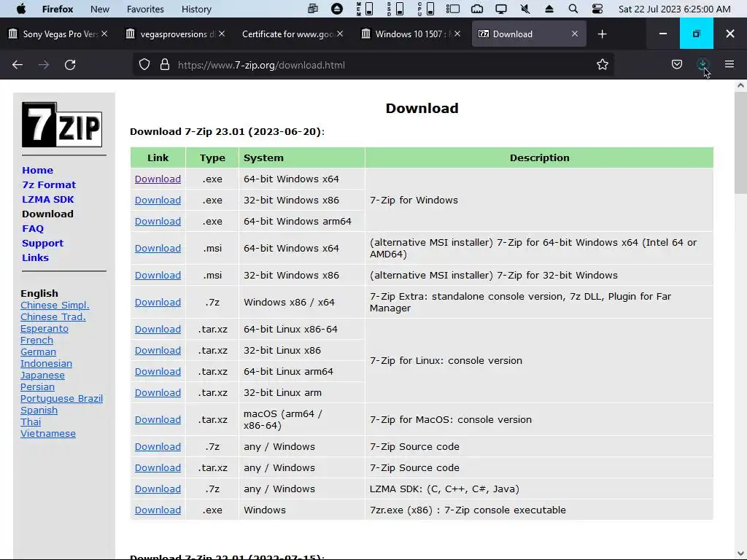The image size is (747, 560).
Task: Click the MEM memory monitor menu bar icon
Action: tap(365, 9)
